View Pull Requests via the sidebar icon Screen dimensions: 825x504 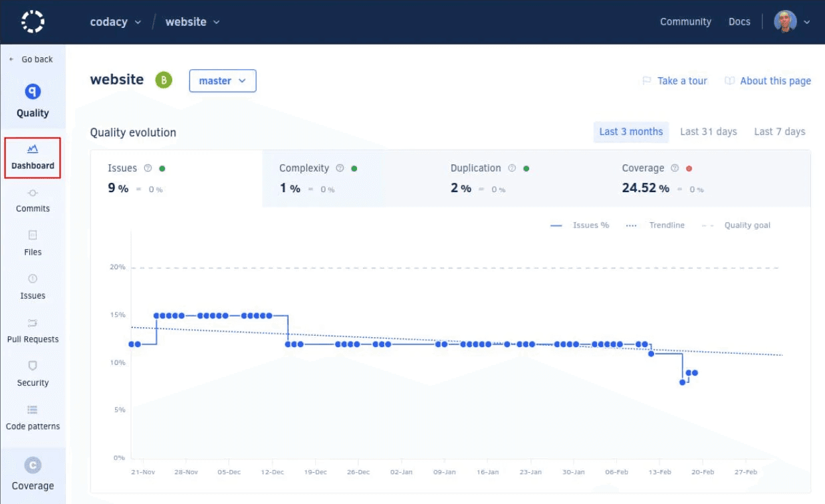tap(32, 330)
